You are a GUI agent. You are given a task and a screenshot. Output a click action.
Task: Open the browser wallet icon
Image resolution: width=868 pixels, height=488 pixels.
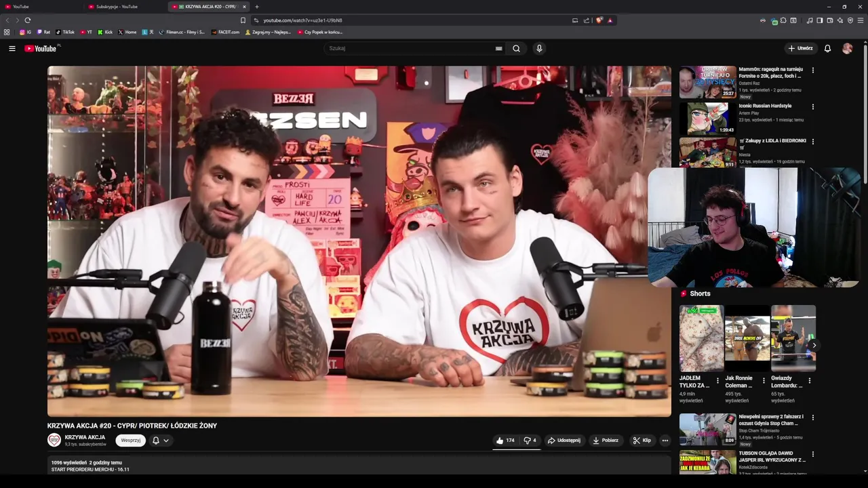pyautogui.click(x=829, y=20)
